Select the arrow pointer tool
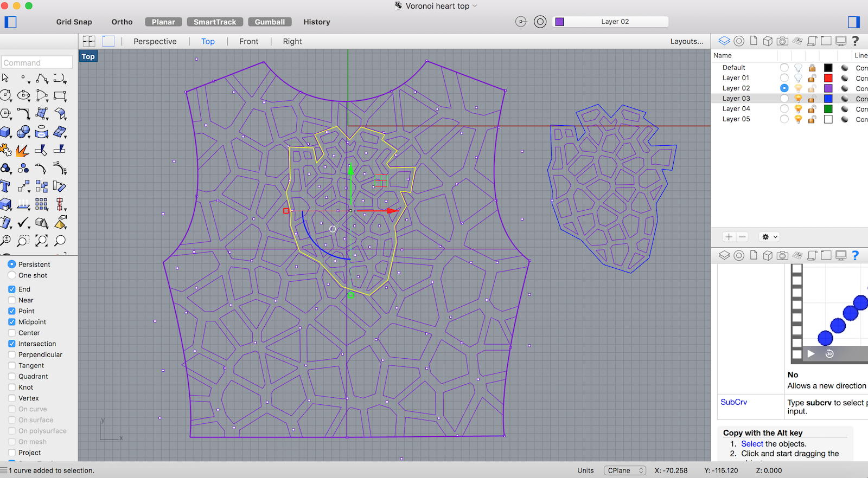The width and height of the screenshot is (868, 478). (x=5, y=78)
